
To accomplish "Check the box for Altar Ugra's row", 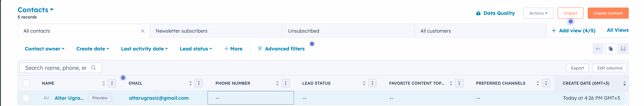I will tap(26, 98).
